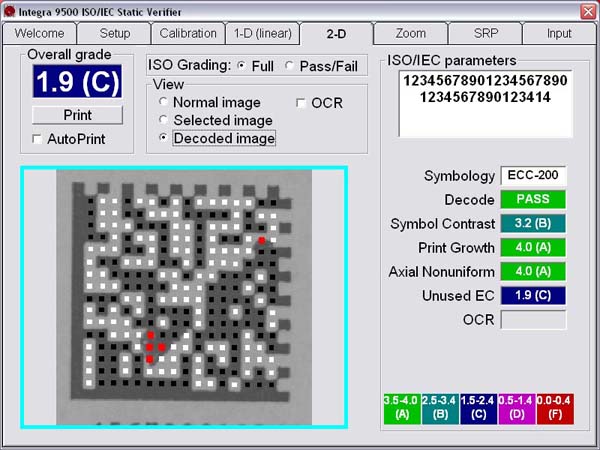Open the 1-D (linear) tab
Screen dimensions: 600x450
[263, 33]
